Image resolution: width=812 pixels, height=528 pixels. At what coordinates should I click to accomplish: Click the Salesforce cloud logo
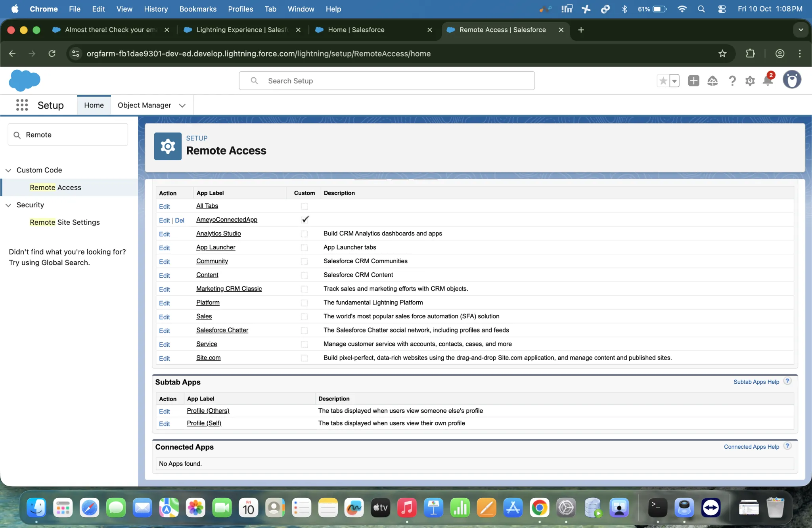25,80
